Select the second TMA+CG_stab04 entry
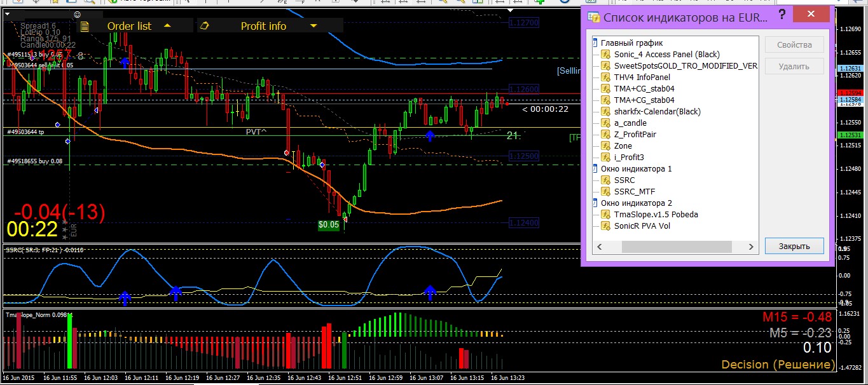This screenshot has width=868, height=385. 644,100
